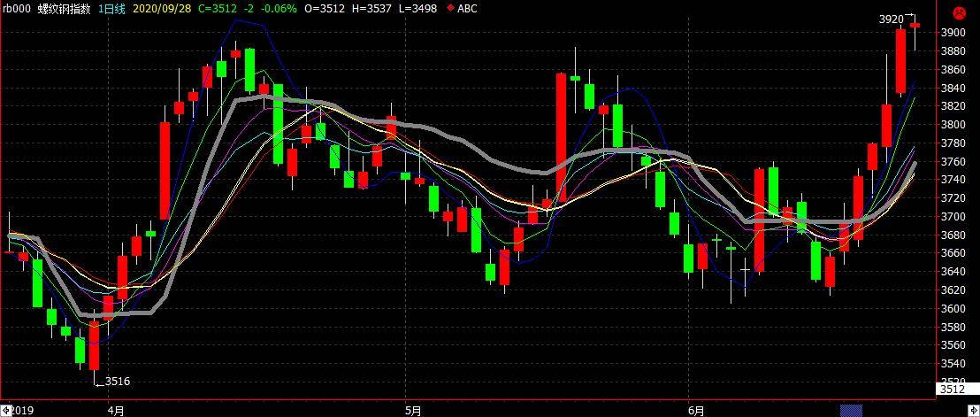Select the blue scrollbar thumb on time axis

tap(851, 411)
